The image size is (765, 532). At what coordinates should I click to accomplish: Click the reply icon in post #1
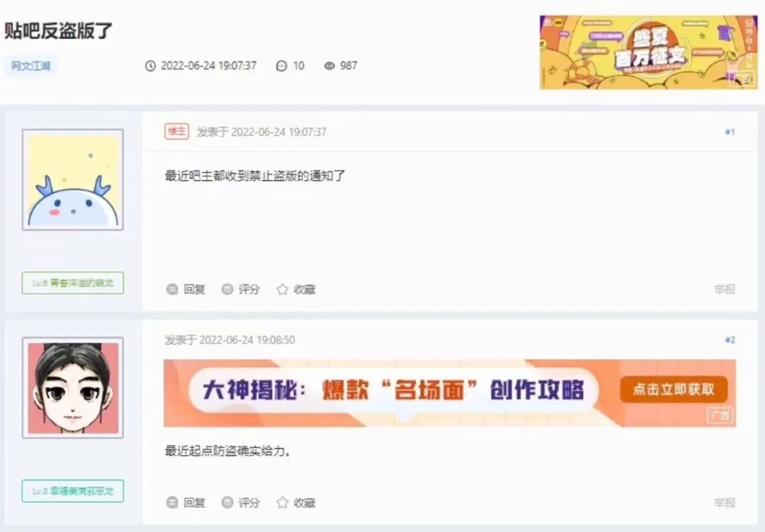(171, 290)
